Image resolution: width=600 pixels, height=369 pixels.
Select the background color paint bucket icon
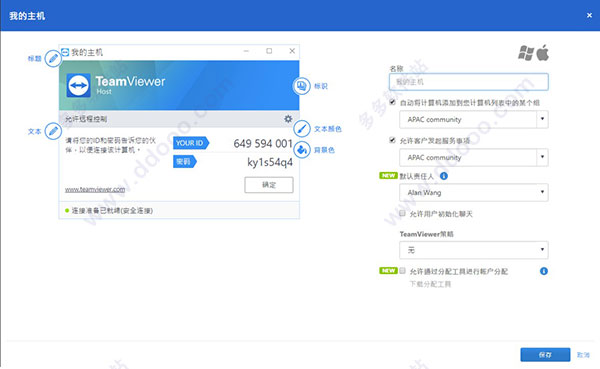302,150
